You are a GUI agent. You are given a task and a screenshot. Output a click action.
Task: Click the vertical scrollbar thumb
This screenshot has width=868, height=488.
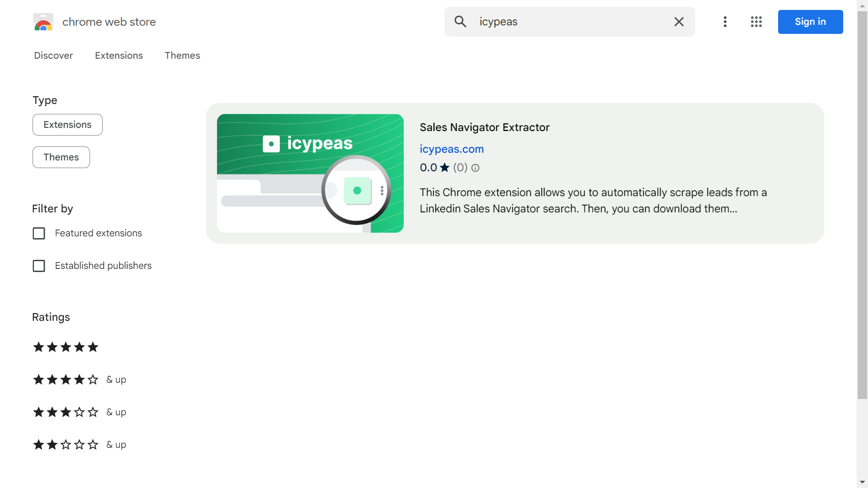863,205
